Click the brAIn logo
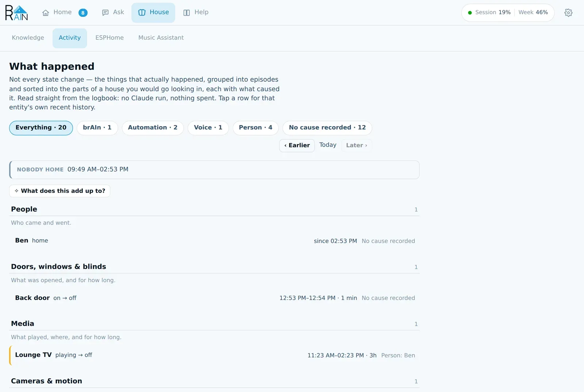Screen dimensions: 584x392 (16, 13)
